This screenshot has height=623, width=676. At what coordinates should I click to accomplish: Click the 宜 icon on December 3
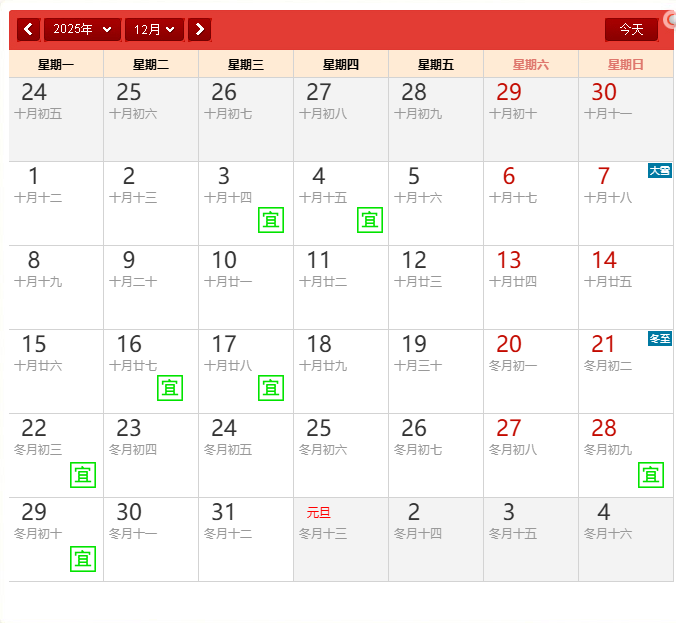click(x=270, y=220)
